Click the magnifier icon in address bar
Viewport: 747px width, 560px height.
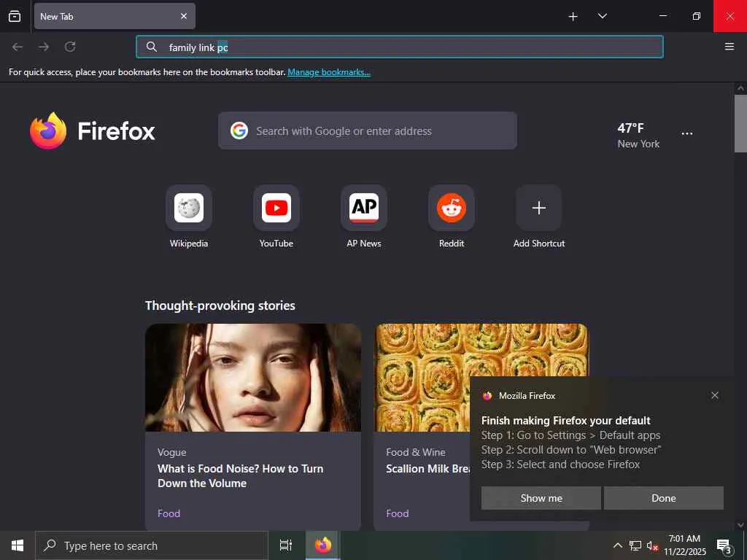[152, 47]
